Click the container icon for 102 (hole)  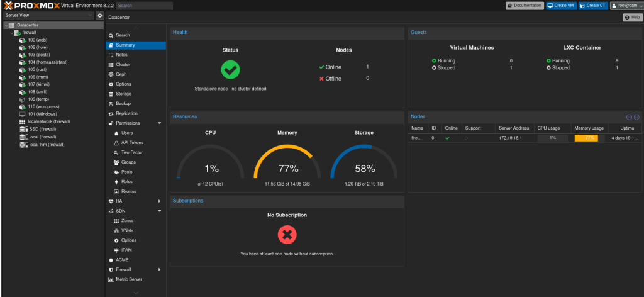point(23,48)
